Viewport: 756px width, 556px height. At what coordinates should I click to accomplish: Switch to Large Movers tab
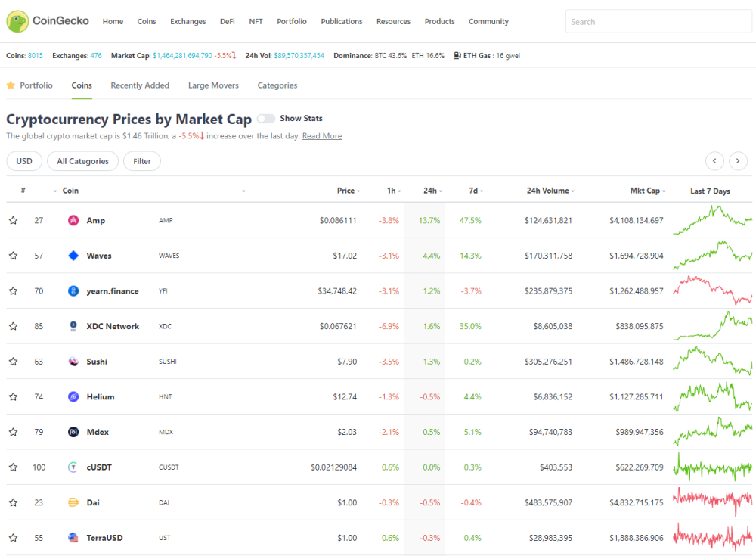coord(213,85)
